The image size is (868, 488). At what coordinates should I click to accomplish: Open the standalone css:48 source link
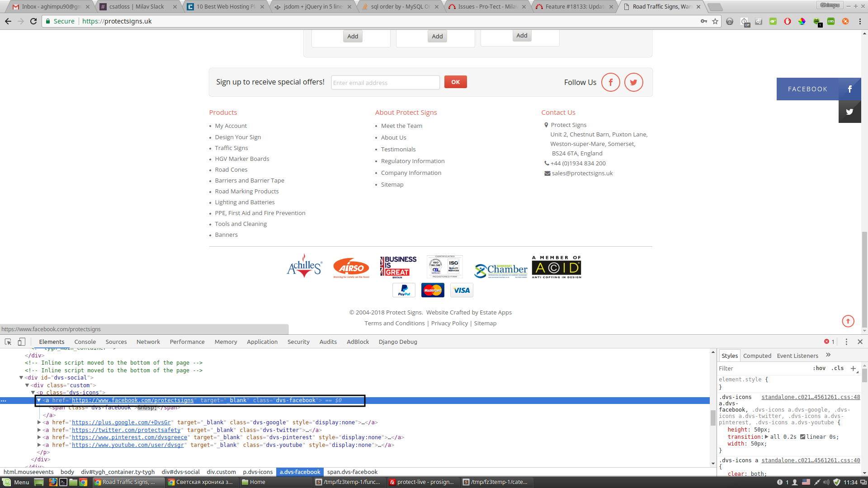click(x=811, y=397)
